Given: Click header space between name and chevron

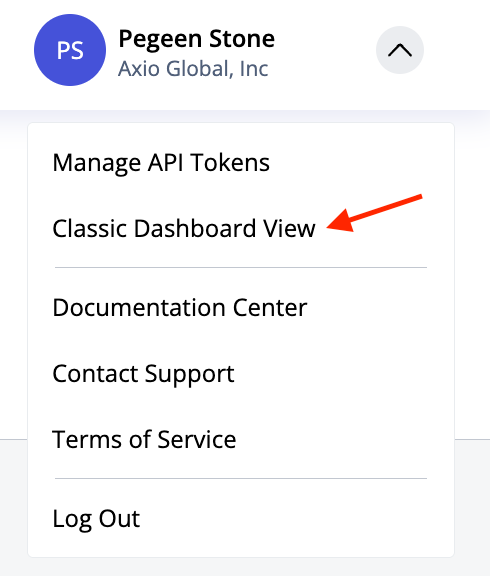Looking at the screenshot, I should click(325, 50).
